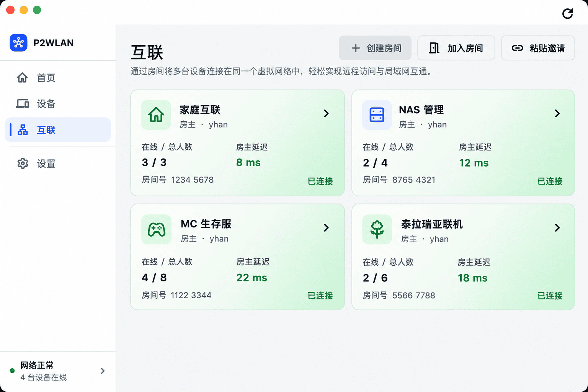Click the server icon of NAS 管理 room

[x=377, y=115]
